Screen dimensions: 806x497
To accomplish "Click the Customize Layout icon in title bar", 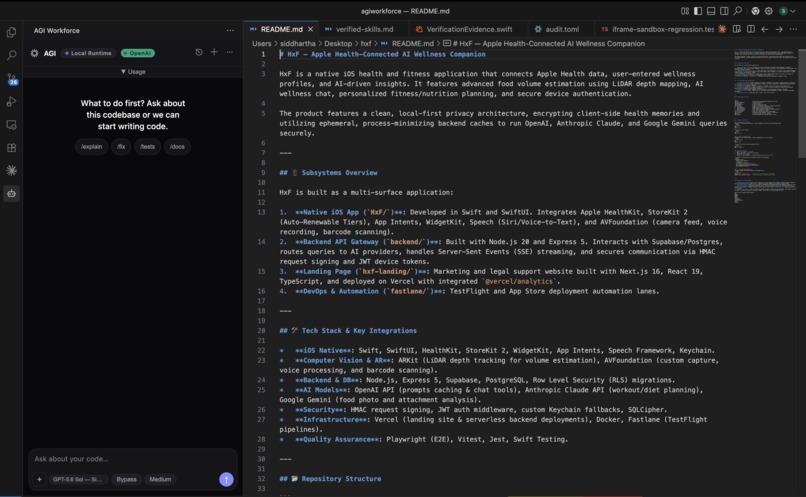I will (685, 11).
